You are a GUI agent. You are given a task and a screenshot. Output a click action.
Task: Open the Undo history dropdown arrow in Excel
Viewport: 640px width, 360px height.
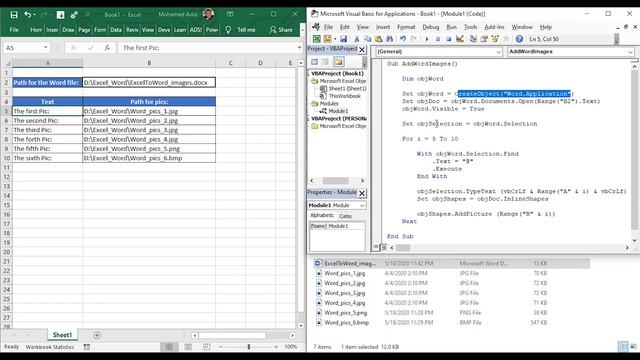click(x=34, y=15)
